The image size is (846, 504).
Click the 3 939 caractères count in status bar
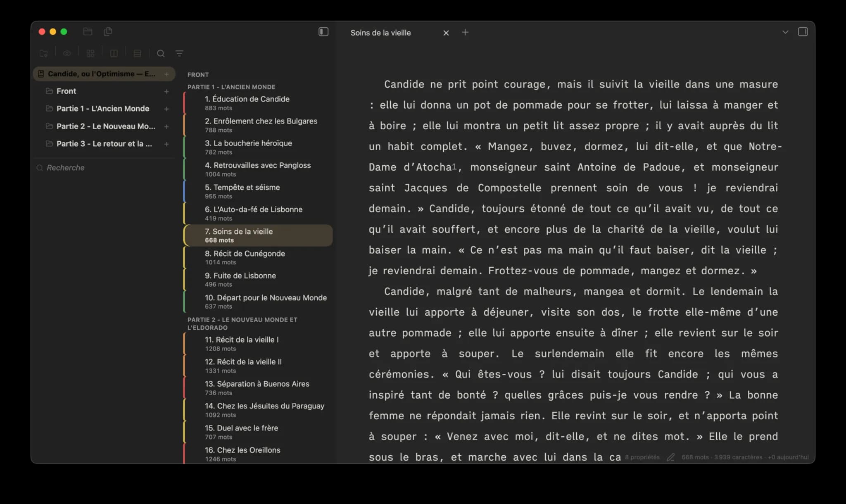click(x=738, y=457)
